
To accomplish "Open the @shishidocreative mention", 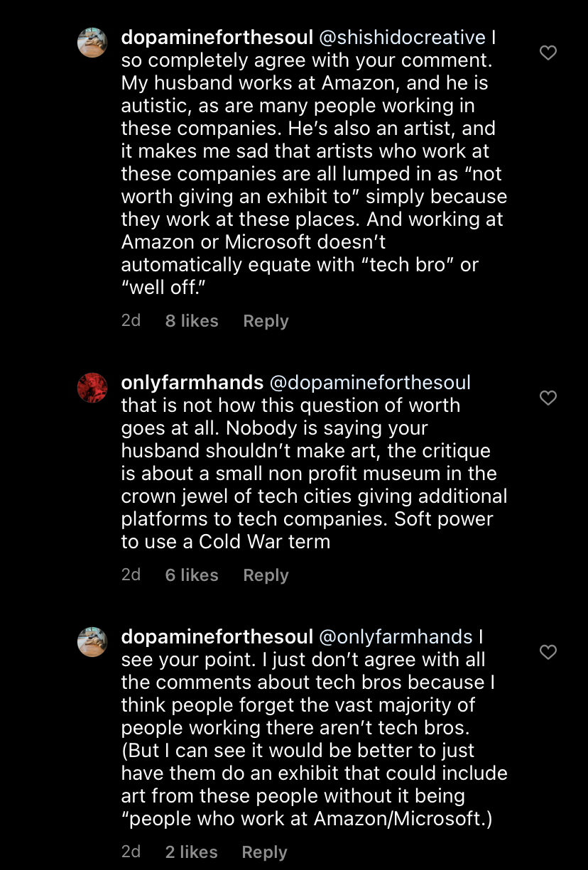I will click(402, 38).
